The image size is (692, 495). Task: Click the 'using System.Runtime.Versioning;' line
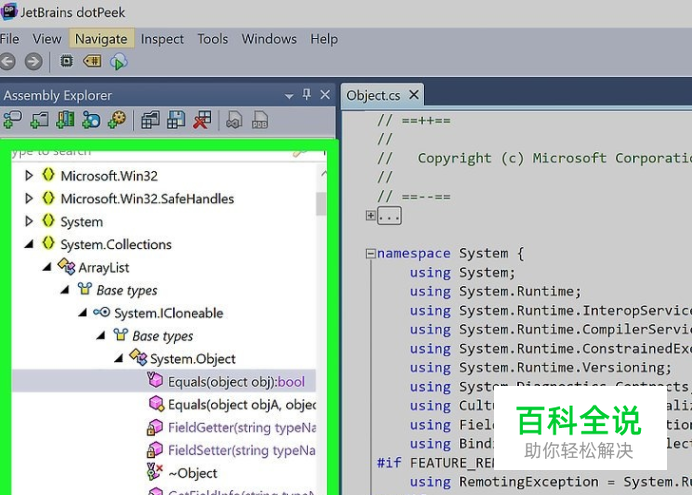(541, 368)
